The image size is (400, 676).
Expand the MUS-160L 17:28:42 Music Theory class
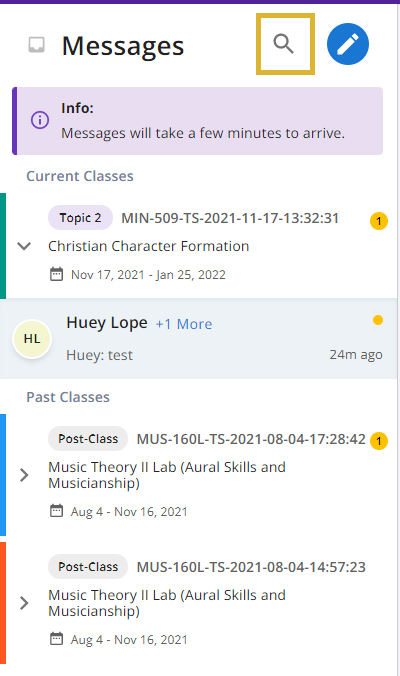pos(24,475)
